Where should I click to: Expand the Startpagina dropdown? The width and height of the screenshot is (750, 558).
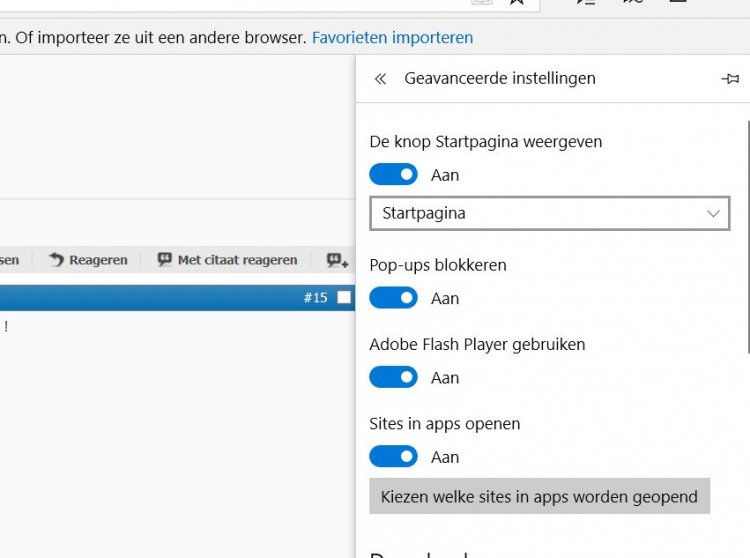click(549, 213)
